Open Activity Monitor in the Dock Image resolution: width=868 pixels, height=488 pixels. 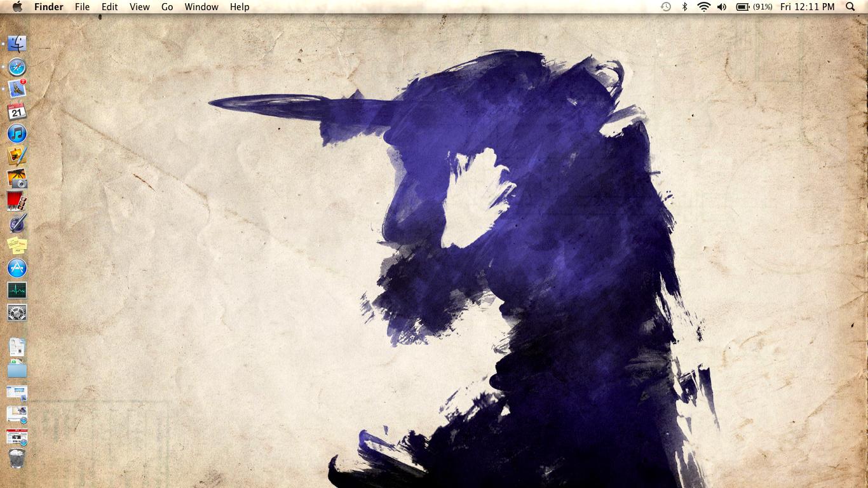click(17, 290)
